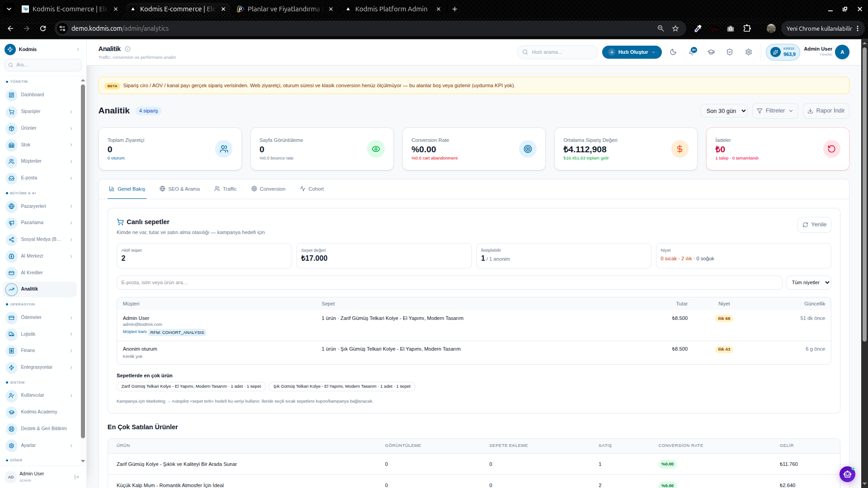Open the Filtreler dropdown
This screenshot has height=488, width=868.
pos(775,111)
